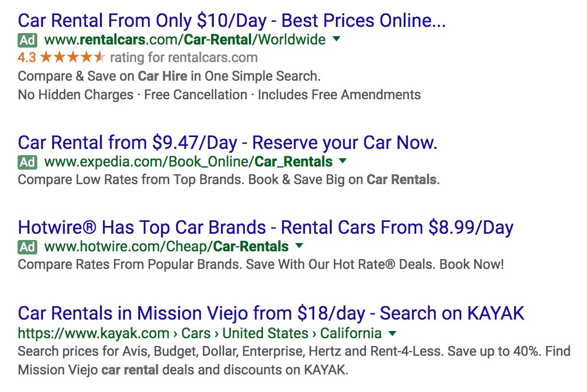Expand the dropdown arrow after rentalcars.com URL
The image size is (587, 392).
[x=336, y=39]
